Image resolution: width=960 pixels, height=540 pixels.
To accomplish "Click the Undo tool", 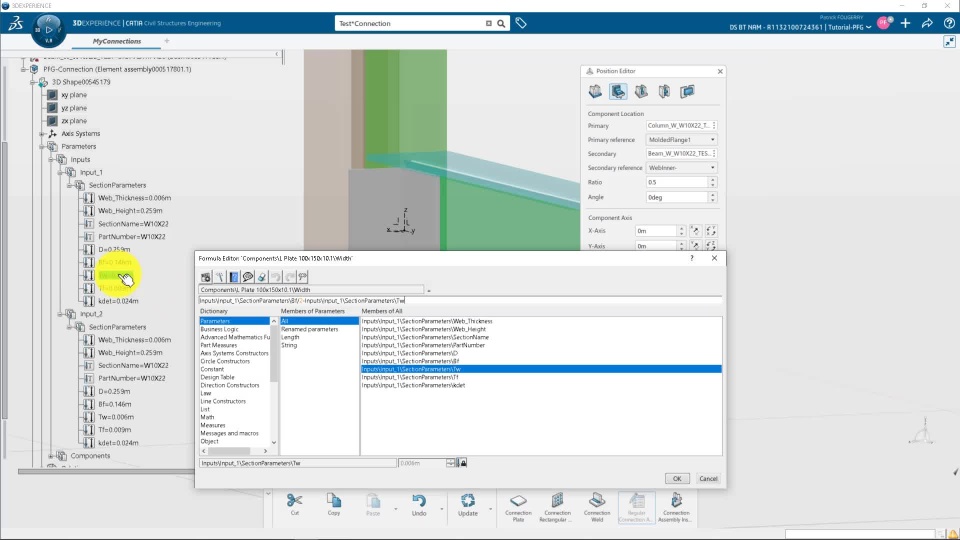I will point(419,505).
